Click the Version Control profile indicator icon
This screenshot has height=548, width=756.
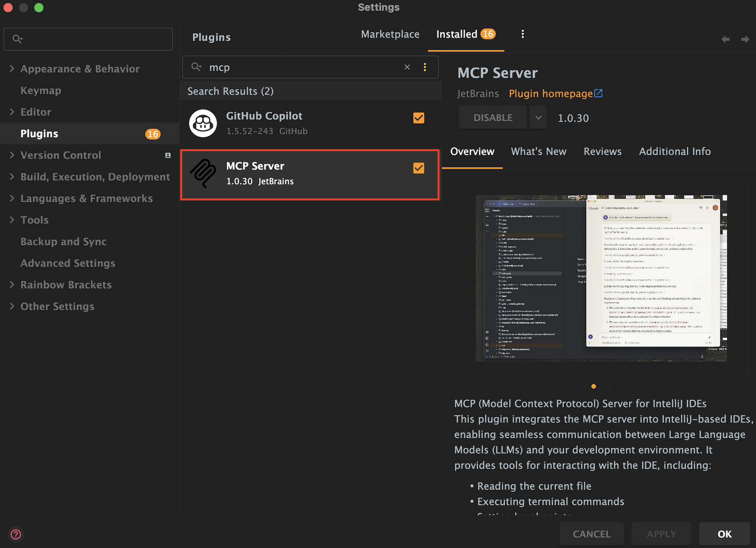pyautogui.click(x=168, y=155)
